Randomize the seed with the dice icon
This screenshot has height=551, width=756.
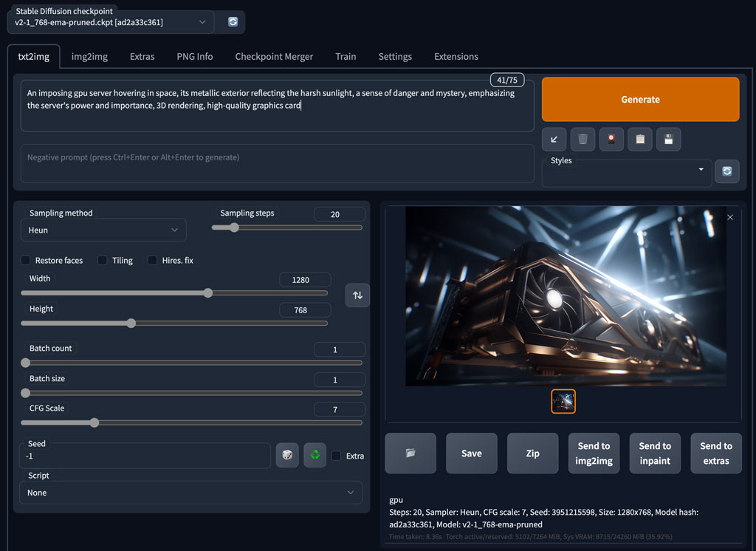(287, 456)
